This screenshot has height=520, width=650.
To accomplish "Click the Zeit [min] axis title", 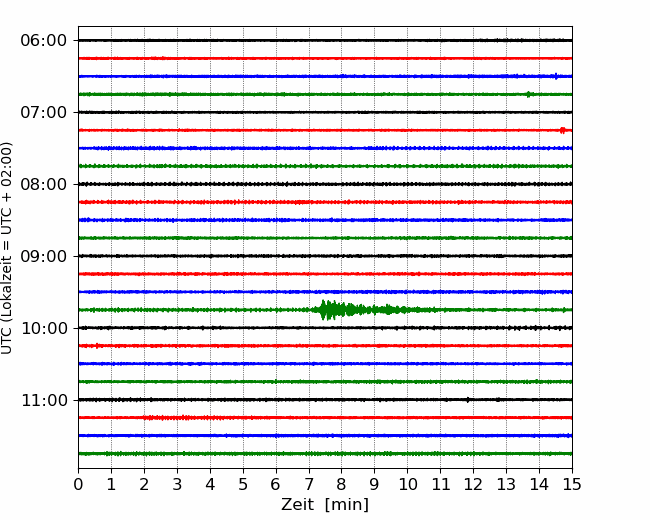I will 325,505.
